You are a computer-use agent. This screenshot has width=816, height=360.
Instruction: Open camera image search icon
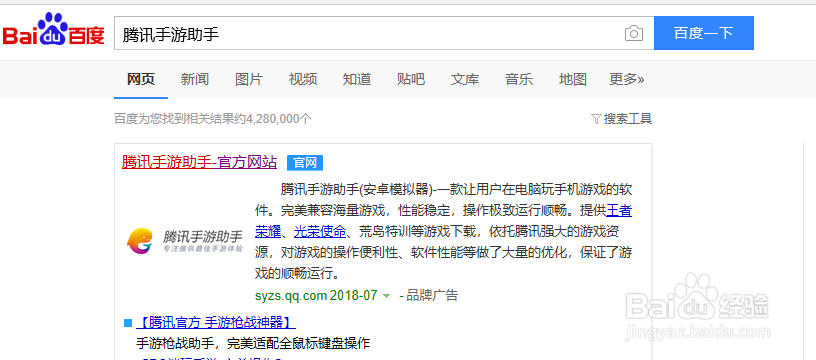click(x=633, y=33)
